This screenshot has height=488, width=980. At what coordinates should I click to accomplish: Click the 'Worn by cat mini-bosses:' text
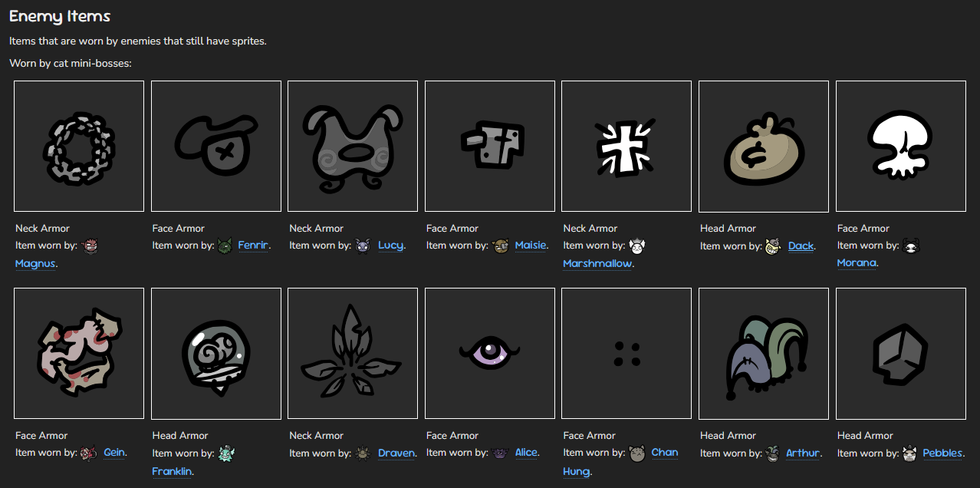point(71,63)
